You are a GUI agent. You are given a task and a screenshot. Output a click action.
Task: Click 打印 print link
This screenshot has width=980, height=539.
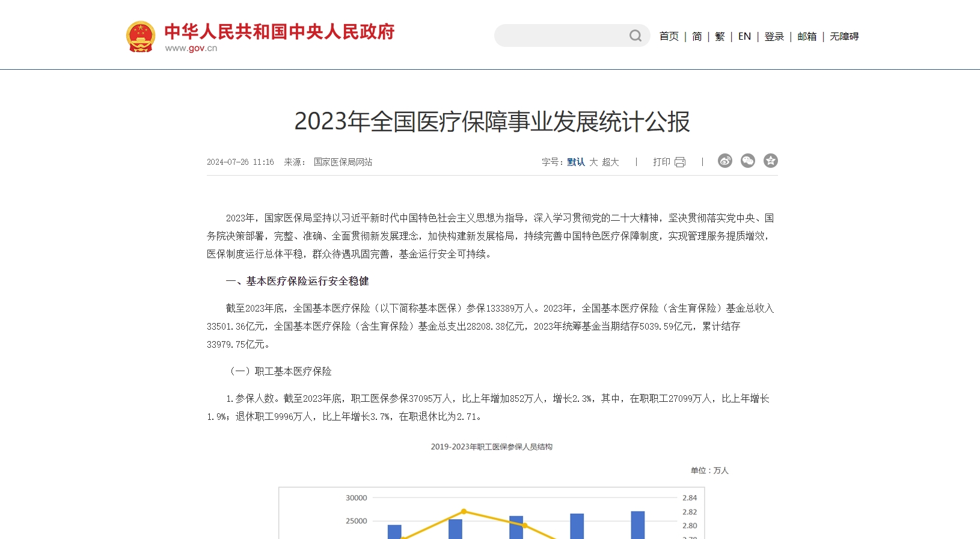[x=661, y=162]
